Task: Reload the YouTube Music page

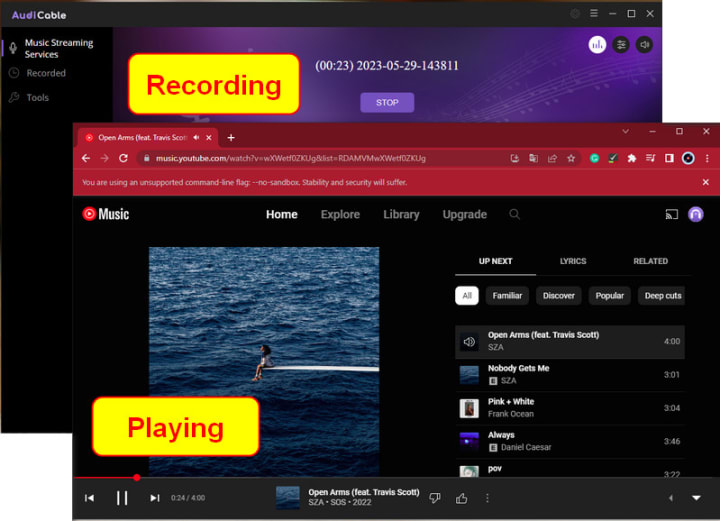Action: 123,158
